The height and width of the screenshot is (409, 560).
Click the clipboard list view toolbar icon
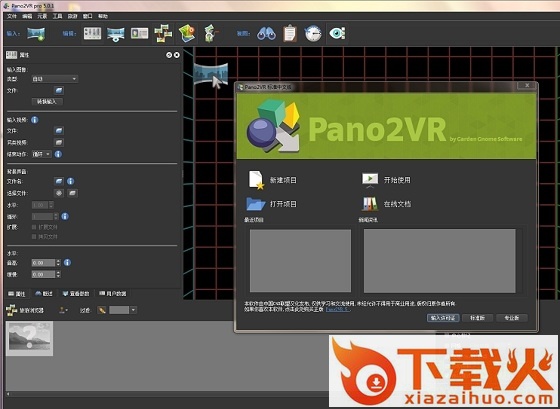pyautogui.click(x=290, y=34)
